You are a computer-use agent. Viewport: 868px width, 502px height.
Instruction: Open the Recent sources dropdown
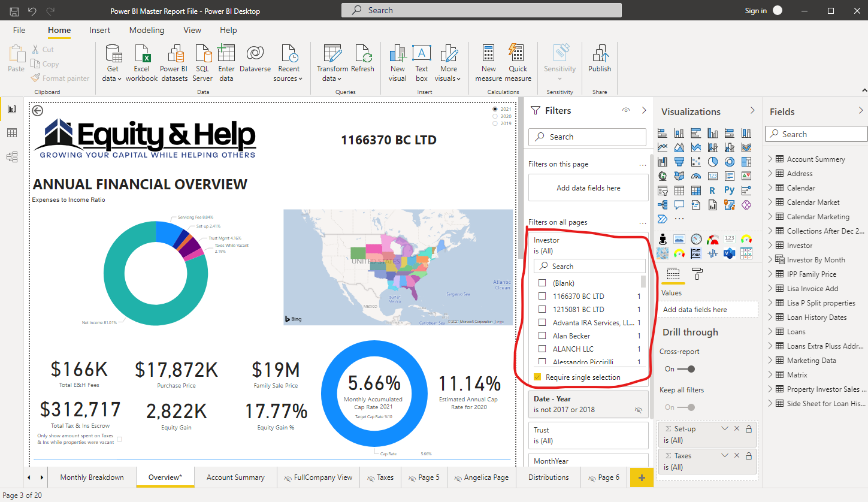click(x=289, y=63)
